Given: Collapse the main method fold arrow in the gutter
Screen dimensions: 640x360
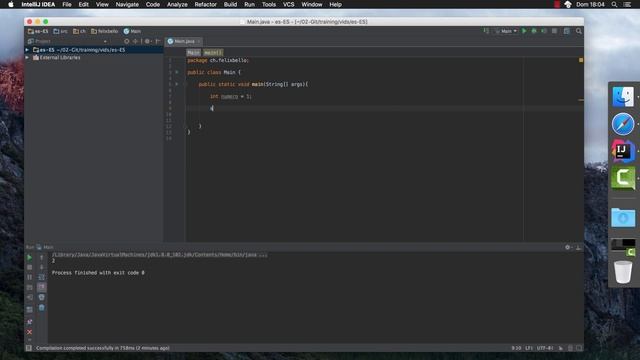Looking at the screenshot, I should 177,84.
